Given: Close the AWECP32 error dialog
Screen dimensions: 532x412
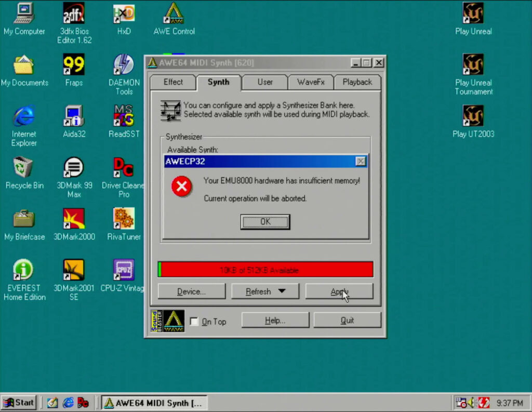Looking at the screenshot, I should 361,161.
